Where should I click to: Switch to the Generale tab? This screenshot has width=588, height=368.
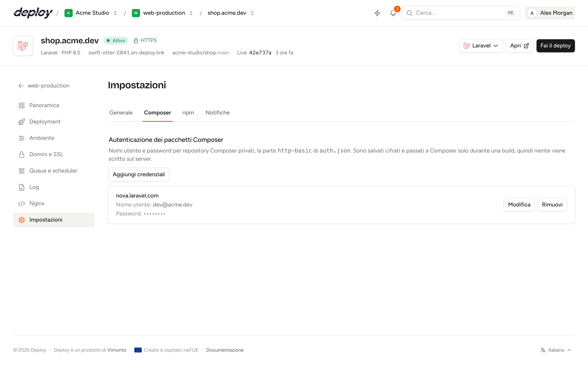pyautogui.click(x=121, y=113)
